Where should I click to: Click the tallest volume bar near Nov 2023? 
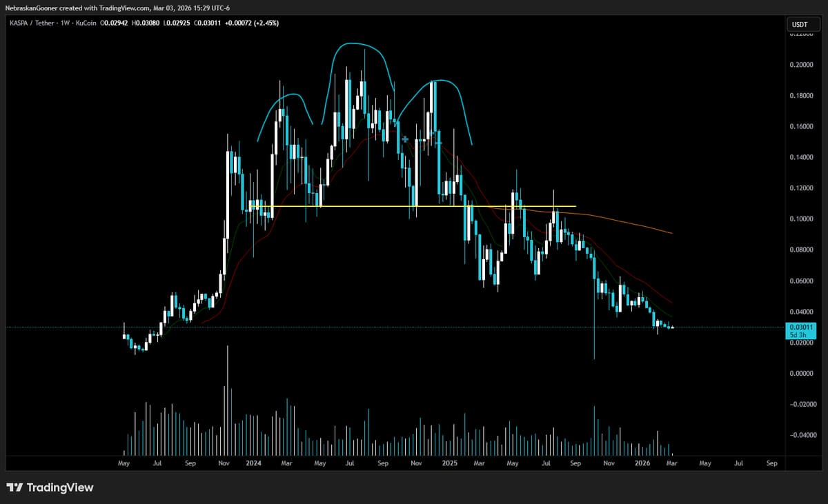pos(228,400)
